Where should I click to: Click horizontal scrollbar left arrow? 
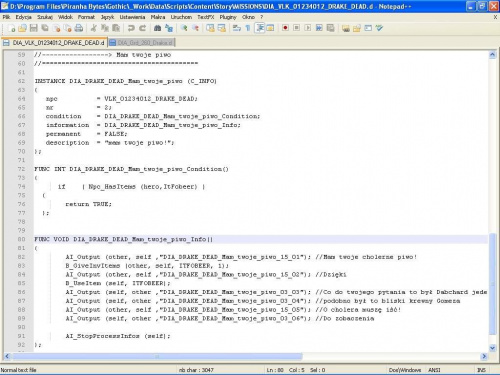(7, 356)
